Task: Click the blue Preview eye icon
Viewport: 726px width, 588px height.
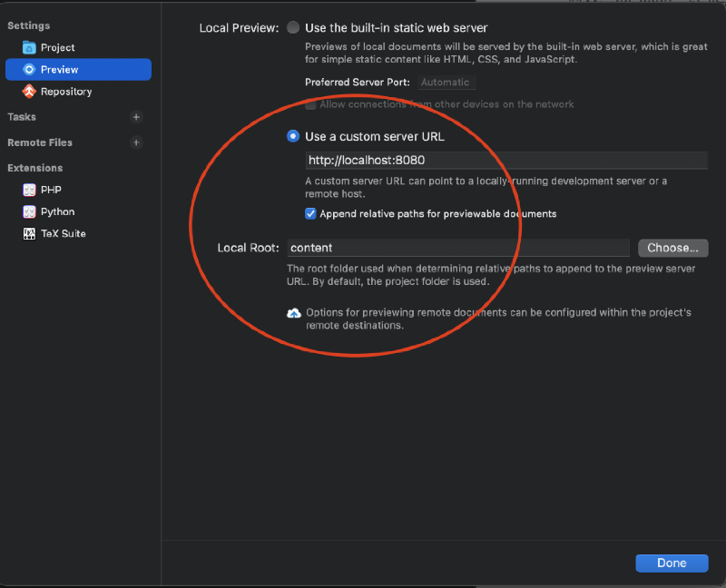Action: pyautogui.click(x=29, y=70)
